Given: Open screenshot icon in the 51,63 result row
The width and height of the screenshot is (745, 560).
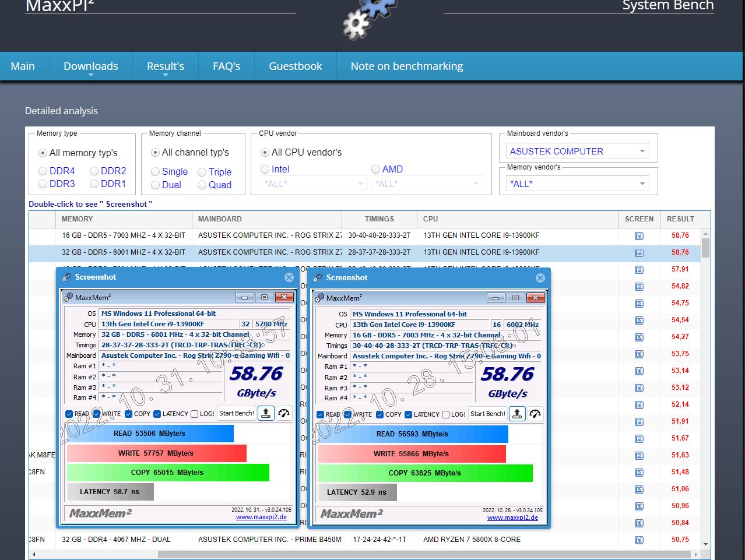Looking at the screenshot, I should [x=639, y=456].
